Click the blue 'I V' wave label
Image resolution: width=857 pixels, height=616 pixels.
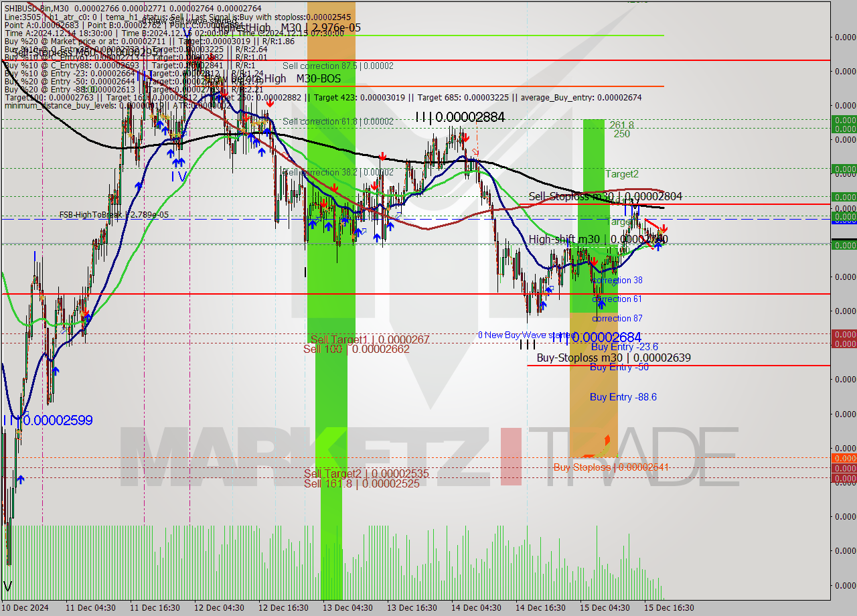(178, 176)
